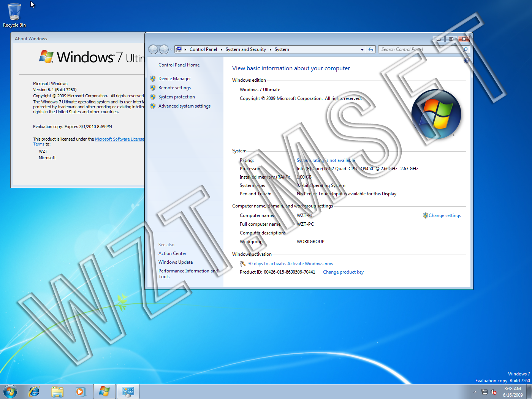Open the System rating is not available link
This screenshot has width=532, height=399.
pyautogui.click(x=326, y=160)
